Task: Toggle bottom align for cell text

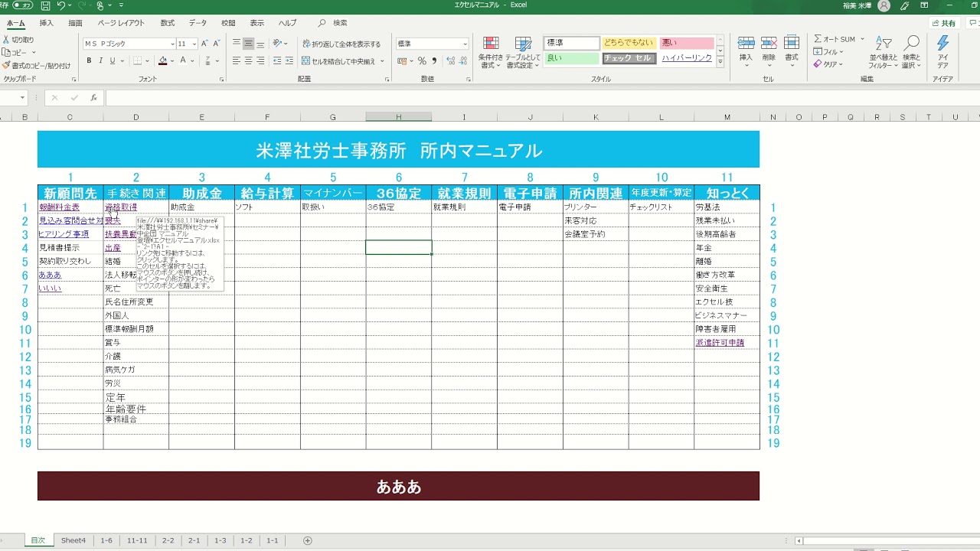Action: pyautogui.click(x=261, y=44)
